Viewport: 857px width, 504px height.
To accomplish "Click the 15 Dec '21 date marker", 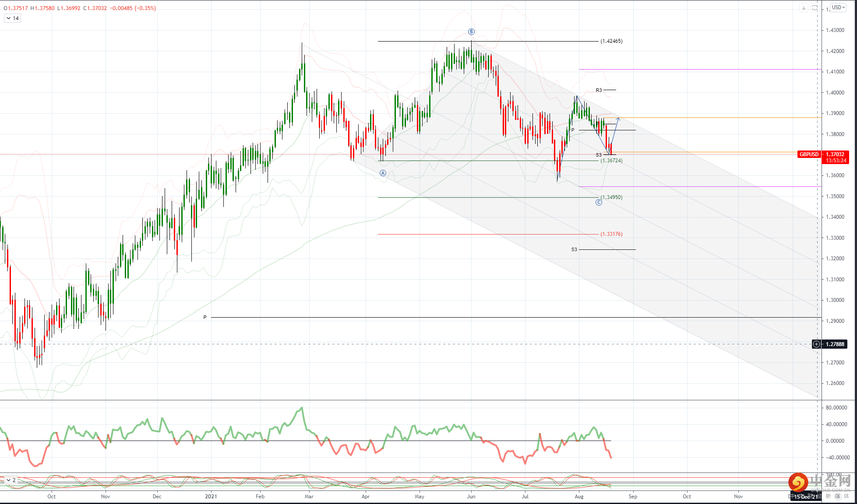I will 806,497.
